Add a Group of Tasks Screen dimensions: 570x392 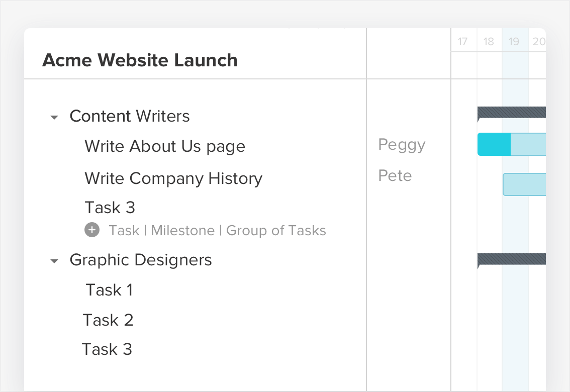pyautogui.click(x=276, y=230)
